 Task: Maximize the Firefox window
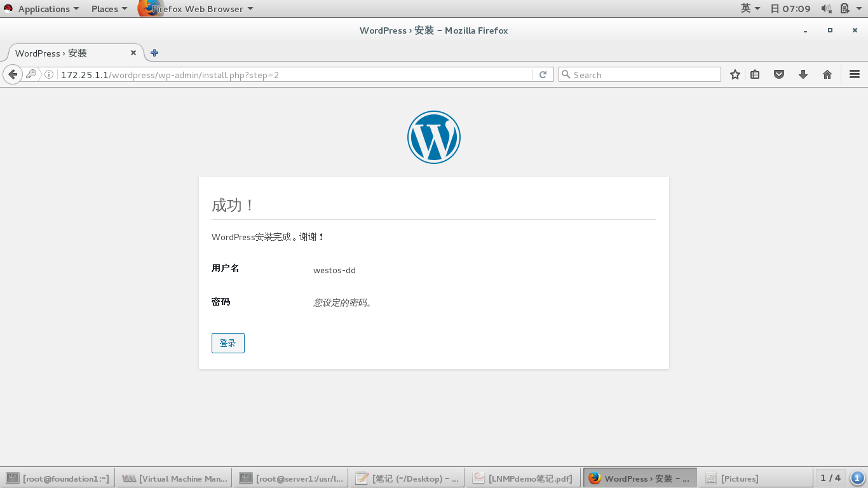click(x=830, y=30)
